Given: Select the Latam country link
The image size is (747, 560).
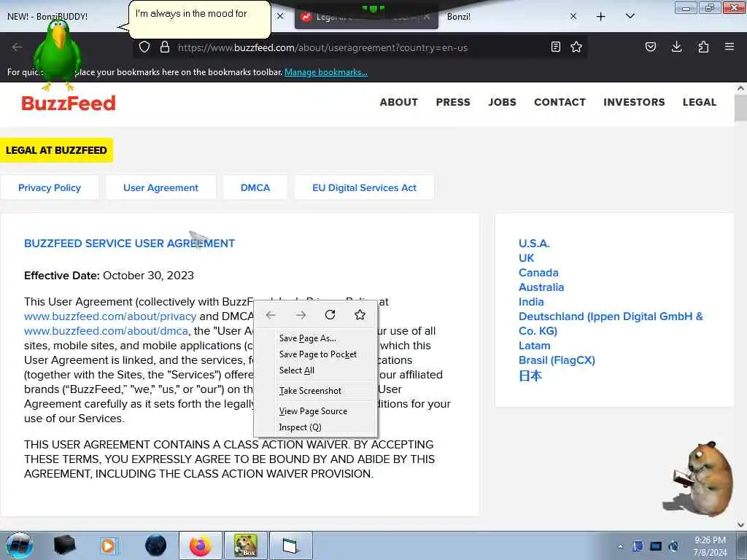Looking at the screenshot, I should tap(534, 346).
